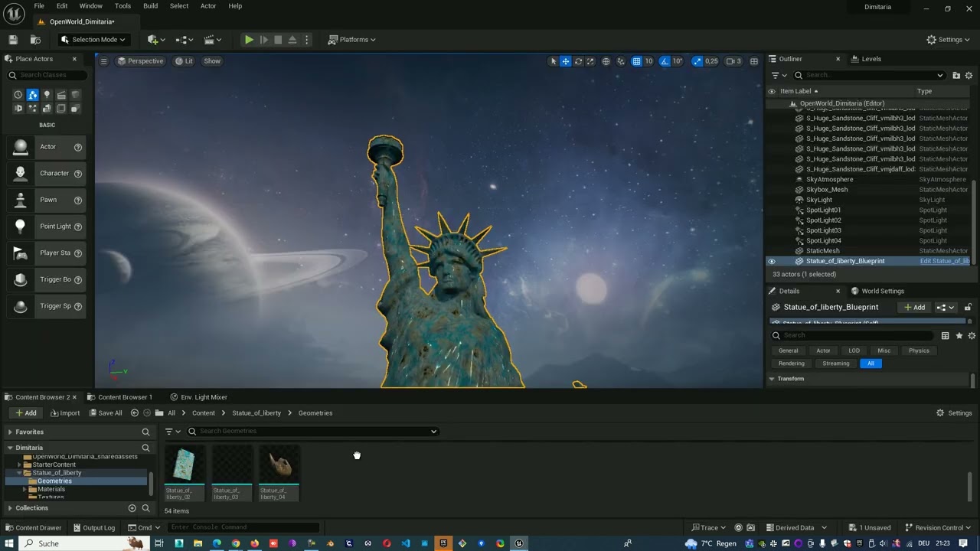Open the Selection Mode dropdown
This screenshot has width=980, height=551.
pos(93,40)
